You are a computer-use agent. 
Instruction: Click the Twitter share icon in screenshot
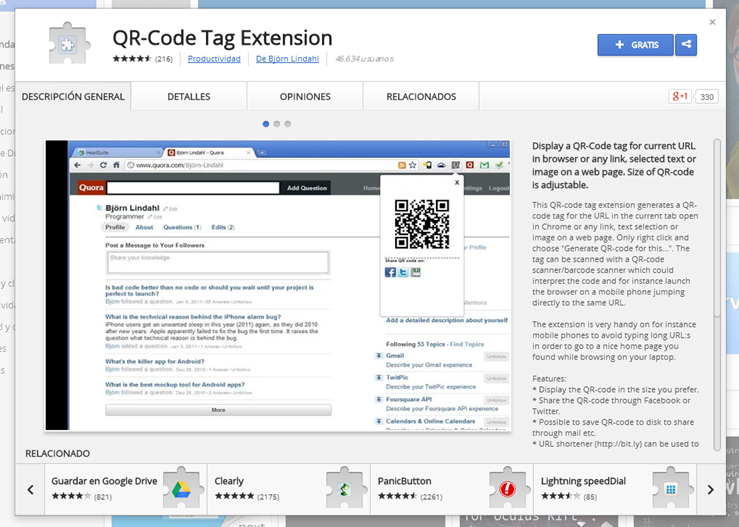tap(403, 272)
